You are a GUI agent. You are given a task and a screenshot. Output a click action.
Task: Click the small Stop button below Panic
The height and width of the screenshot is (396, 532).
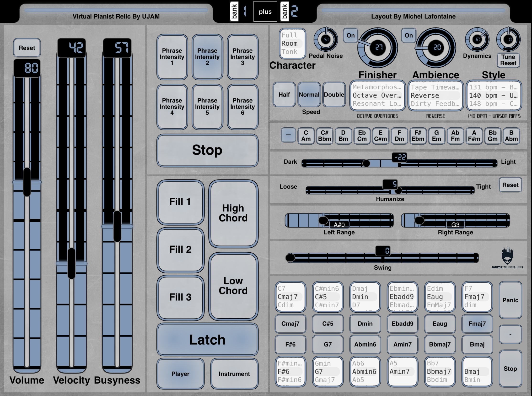point(511,369)
